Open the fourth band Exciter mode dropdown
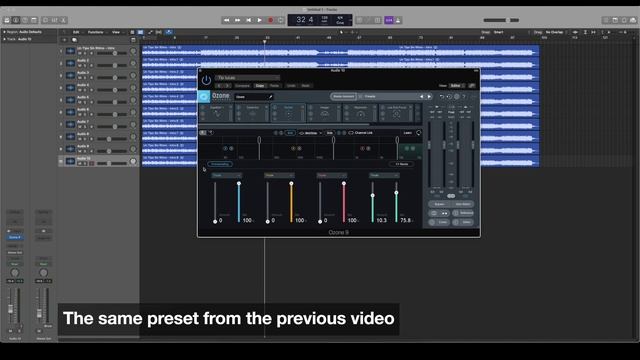 point(384,176)
